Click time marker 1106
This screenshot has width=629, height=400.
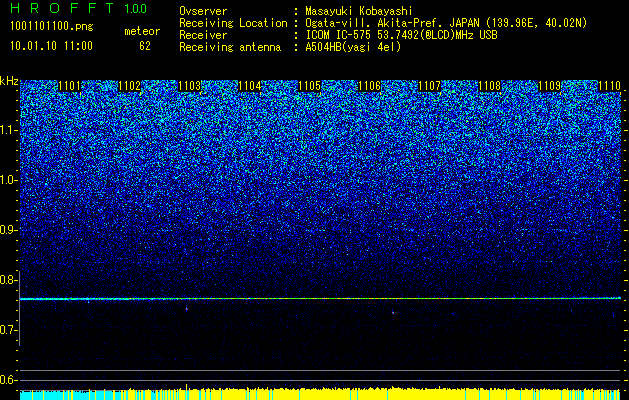(369, 86)
